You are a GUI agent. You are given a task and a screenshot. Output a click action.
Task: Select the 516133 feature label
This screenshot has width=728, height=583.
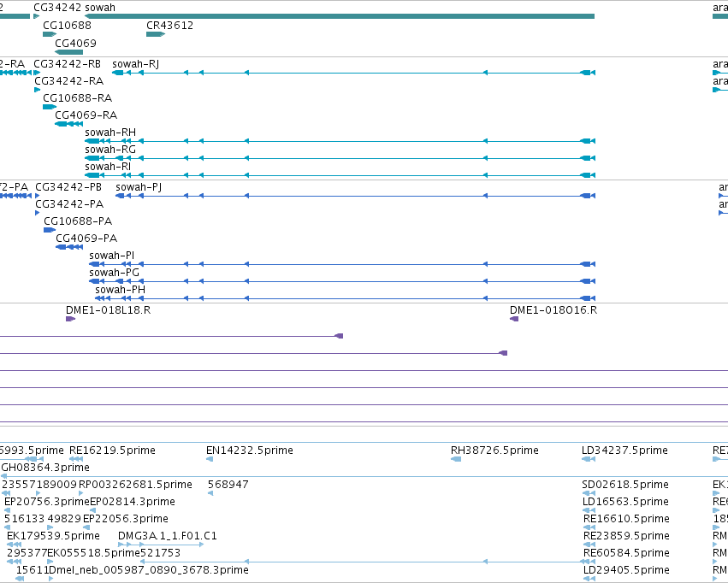coord(24,519)
